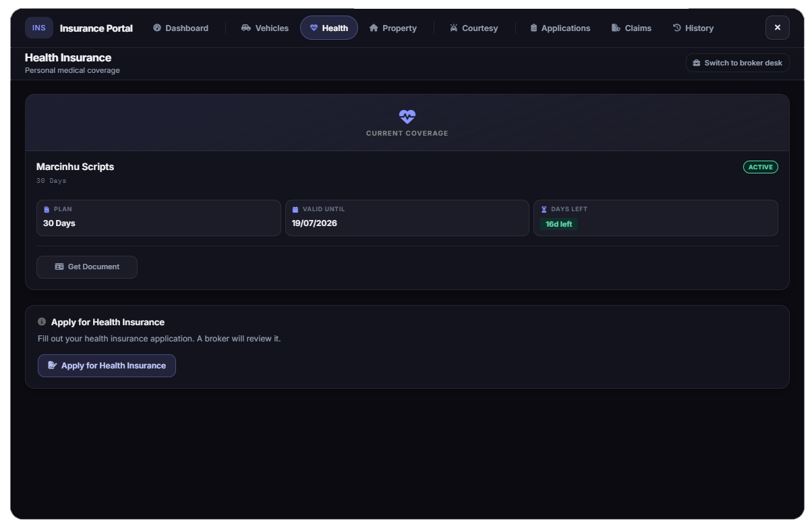Click the hourglass Days Left icon
Screen dimensions: 812x527
tap(544, 209)
